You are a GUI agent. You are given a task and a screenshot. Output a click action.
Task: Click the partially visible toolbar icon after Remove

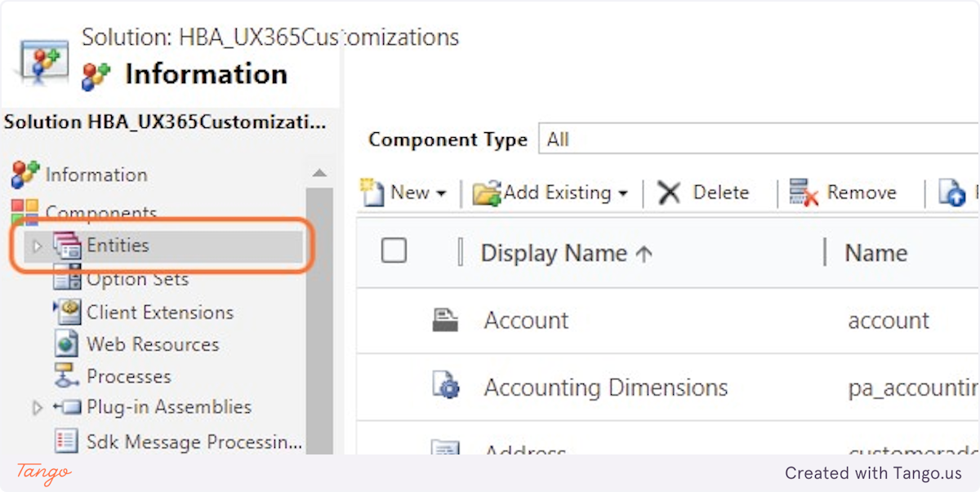[952, 193]
